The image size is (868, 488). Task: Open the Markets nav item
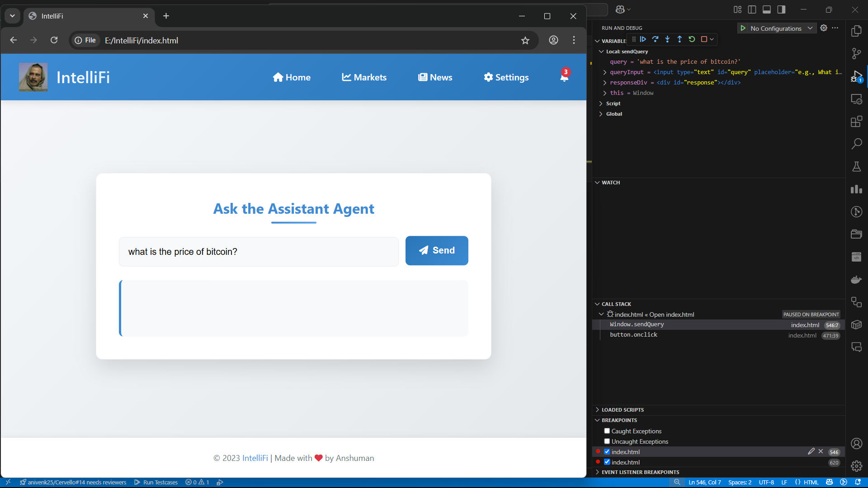[364, 77]
